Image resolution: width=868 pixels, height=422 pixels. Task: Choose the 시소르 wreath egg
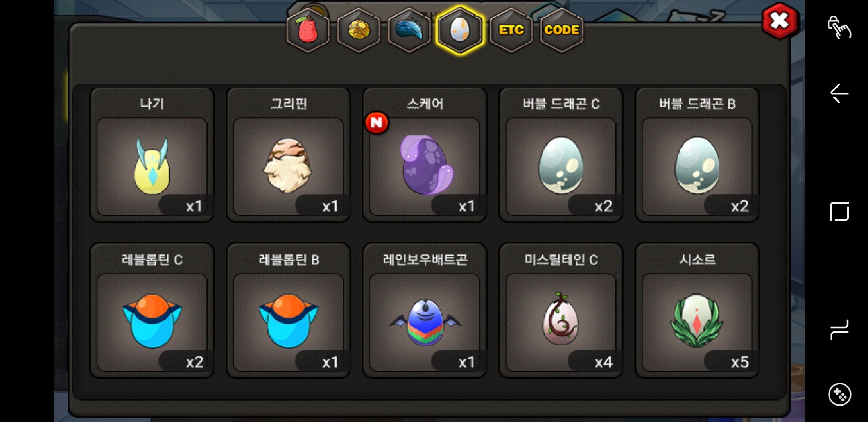pos(697,311)
